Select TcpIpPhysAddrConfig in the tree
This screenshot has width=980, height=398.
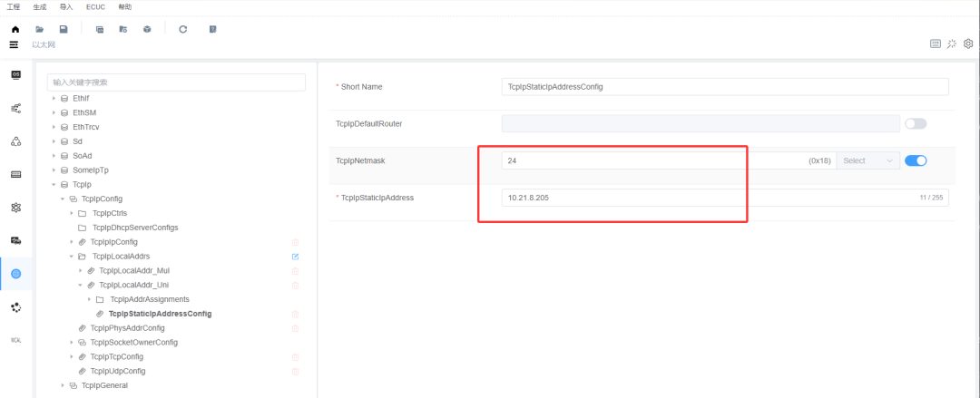tap(128, 328)
